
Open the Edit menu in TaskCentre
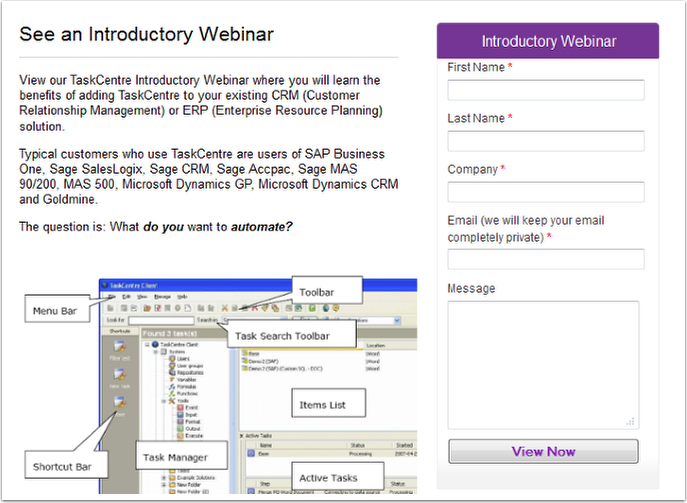[x=126, y=297]
